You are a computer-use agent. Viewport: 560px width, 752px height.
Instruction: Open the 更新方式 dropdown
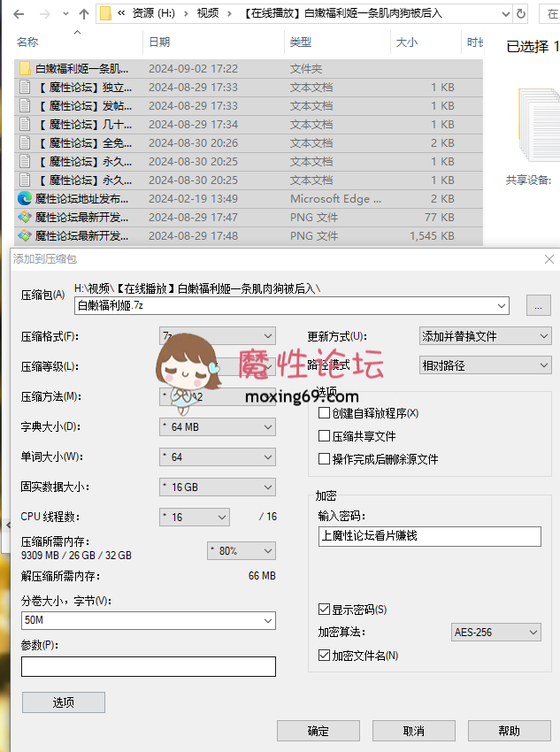coord(484,336)
